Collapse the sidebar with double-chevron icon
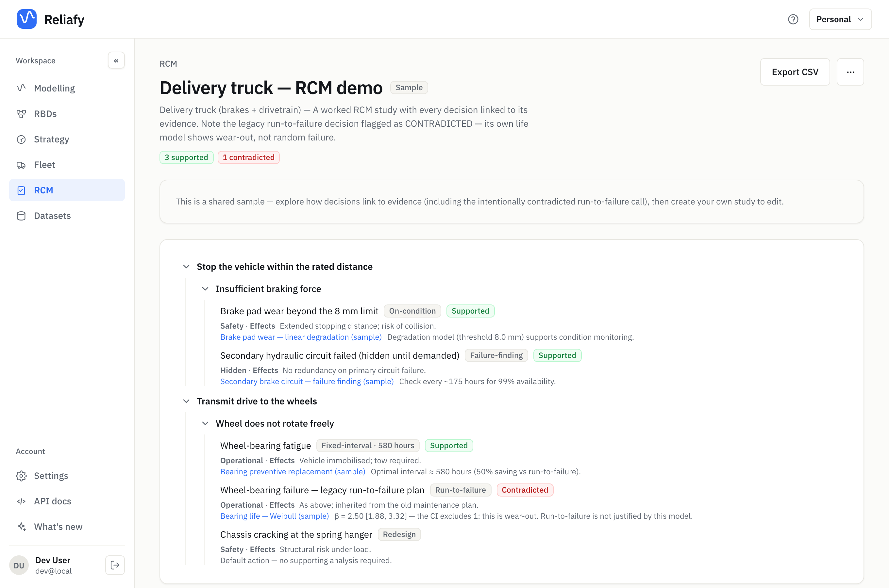The width and height of the screenshot is (889, 588). [x=116, y=60]
